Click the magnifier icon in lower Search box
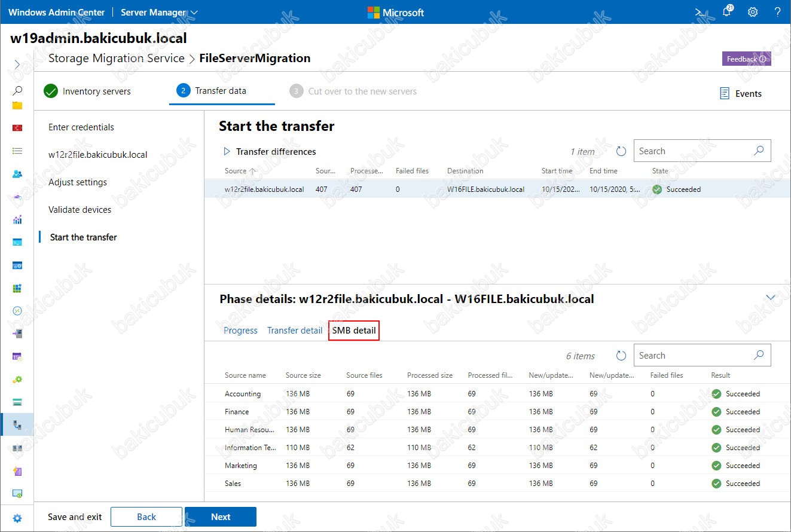 [x=759, y=355]
